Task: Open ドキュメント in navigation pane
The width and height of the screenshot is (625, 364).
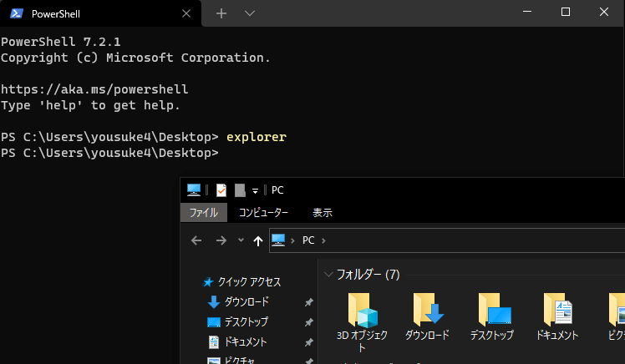Action: 246,341
